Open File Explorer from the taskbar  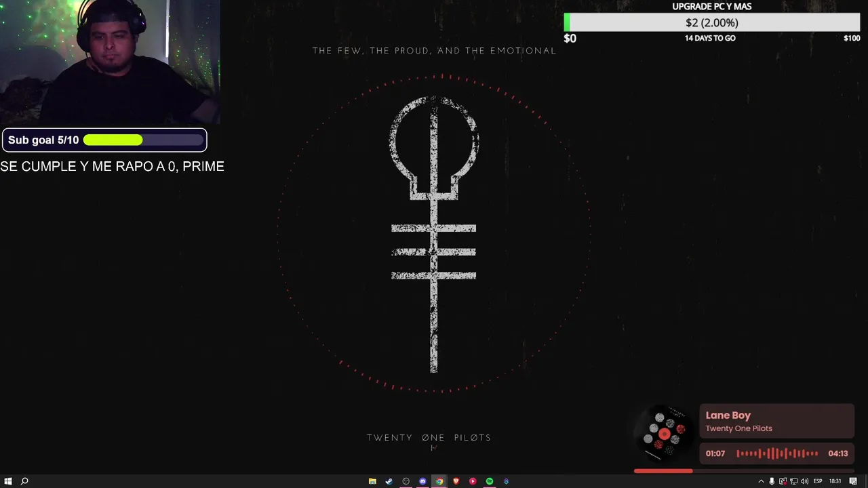point(372,481)
